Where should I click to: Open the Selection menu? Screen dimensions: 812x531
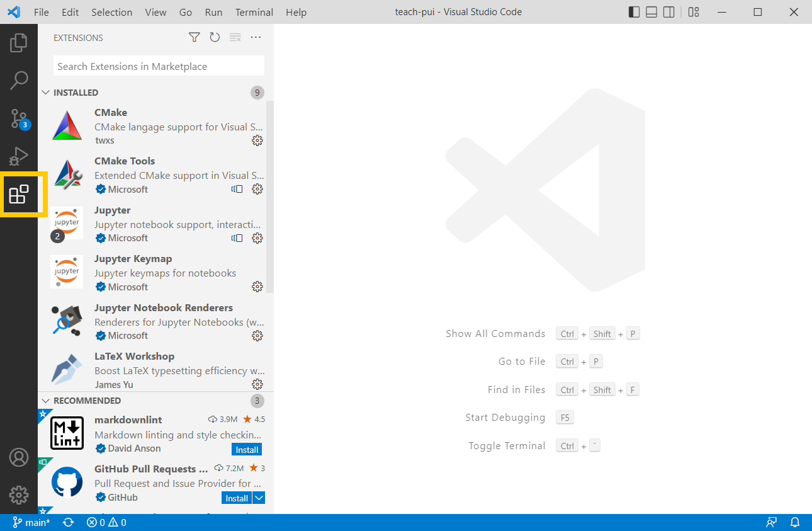coord(111,12)
